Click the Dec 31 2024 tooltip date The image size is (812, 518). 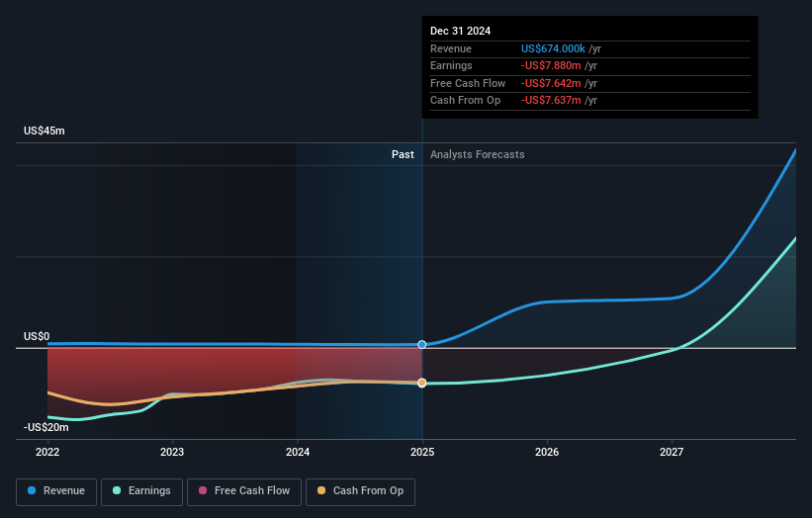click(x=460, y=31)
